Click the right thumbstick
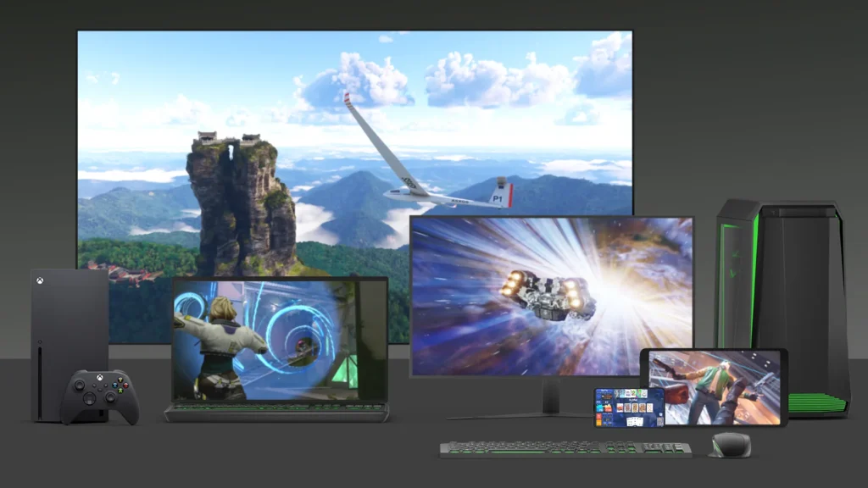868x488 pixels. tap(111, 396)
